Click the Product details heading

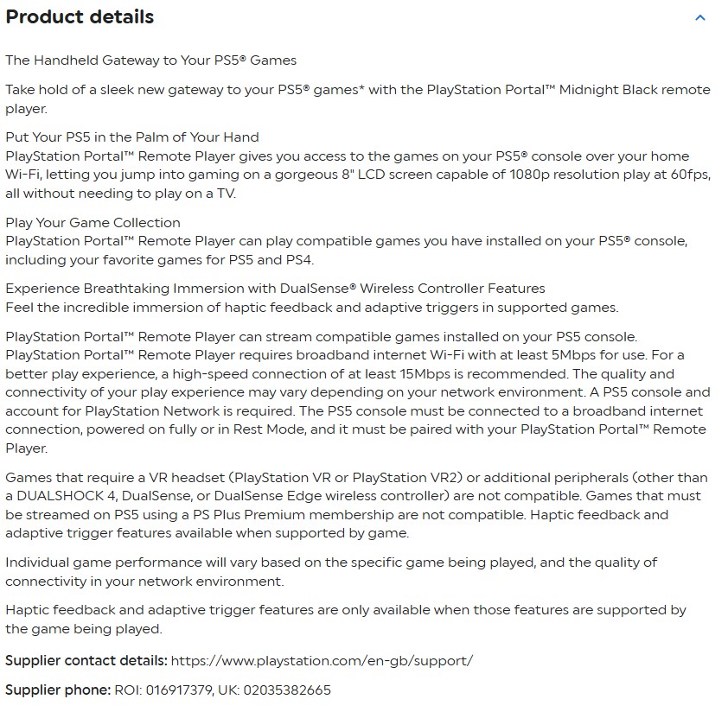click(x=80, y=17)
